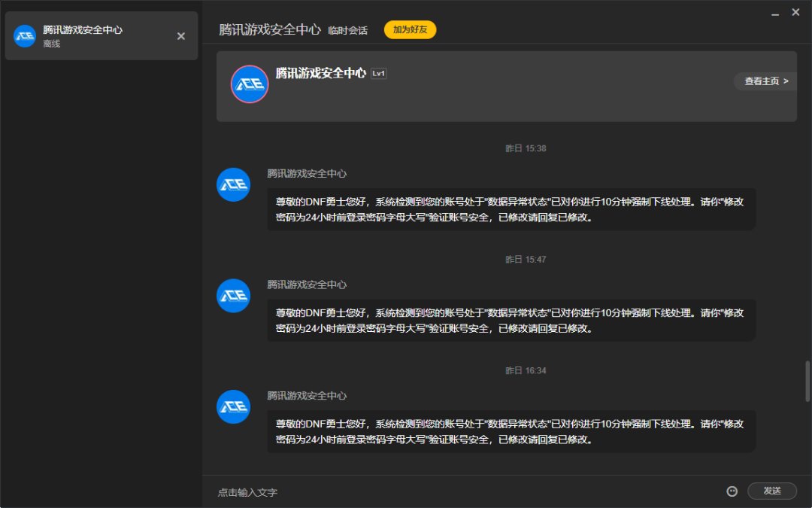Click sender name above the 15:47 message
812x508 pixels.
pos(307,284)
